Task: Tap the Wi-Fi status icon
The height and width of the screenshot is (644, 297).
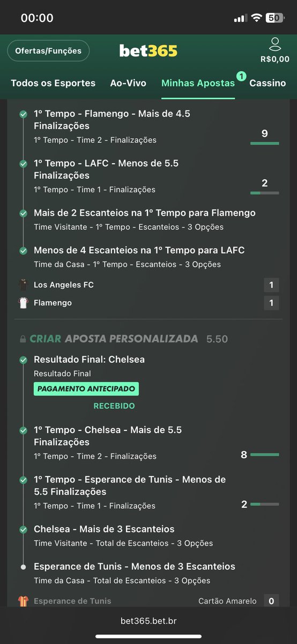Action: [x=256, y=18]
